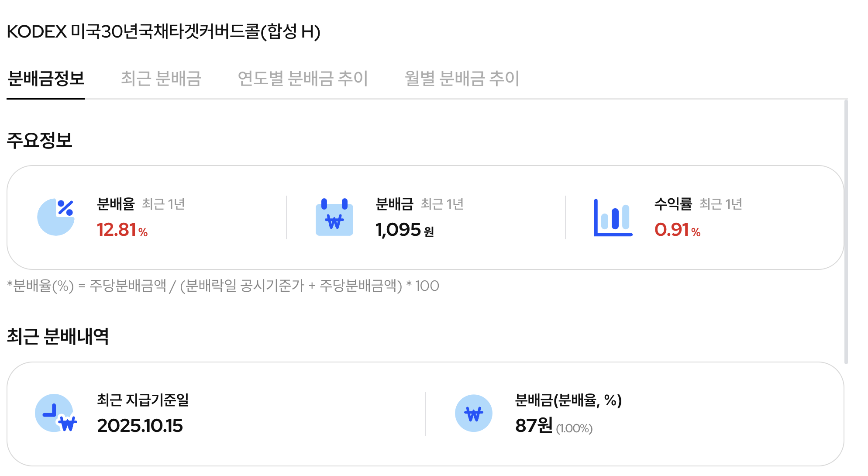Click the vertical scrollbar on the right

coord(846,231)
